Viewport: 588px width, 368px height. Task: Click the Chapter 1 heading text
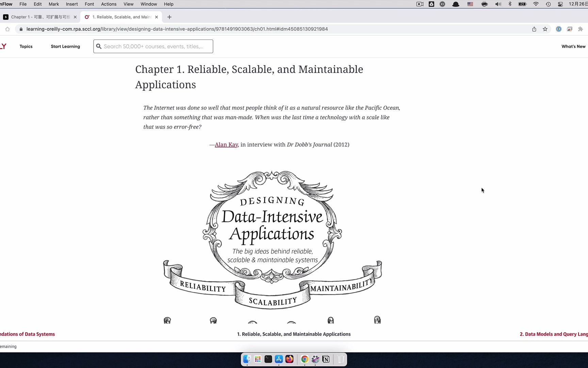click(249, 77)
